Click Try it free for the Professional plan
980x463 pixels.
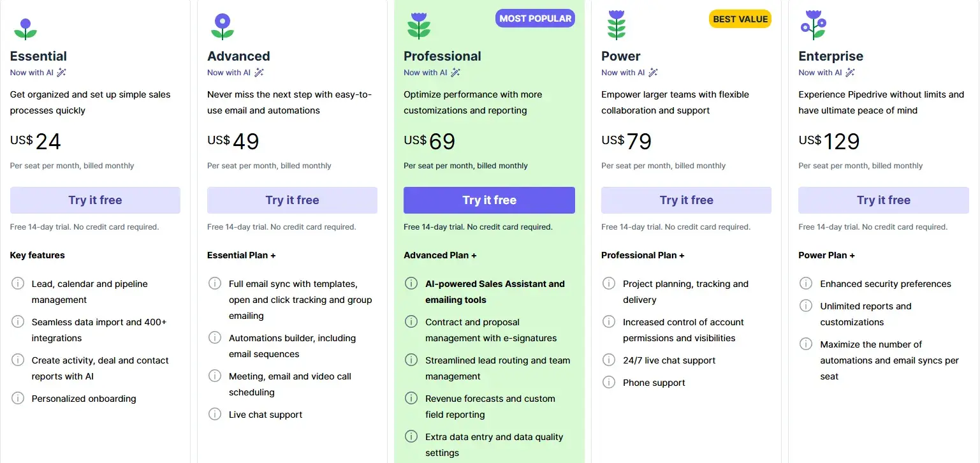click(x=488, y=200)
